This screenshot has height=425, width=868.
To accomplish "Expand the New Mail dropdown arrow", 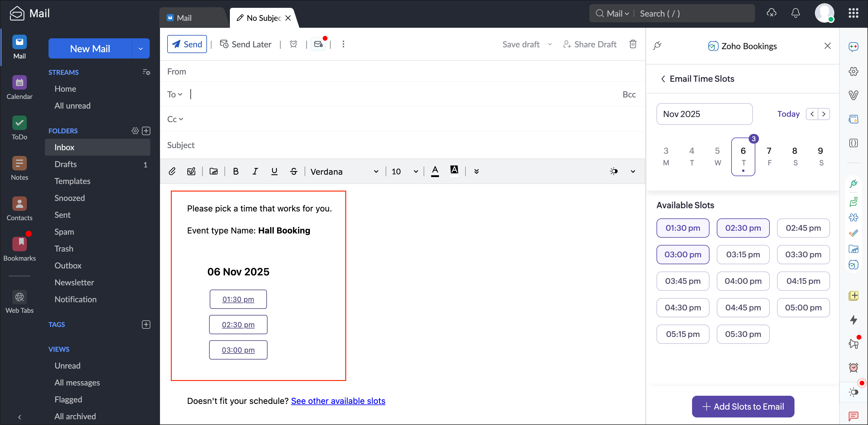I will [x=140, y=49].
